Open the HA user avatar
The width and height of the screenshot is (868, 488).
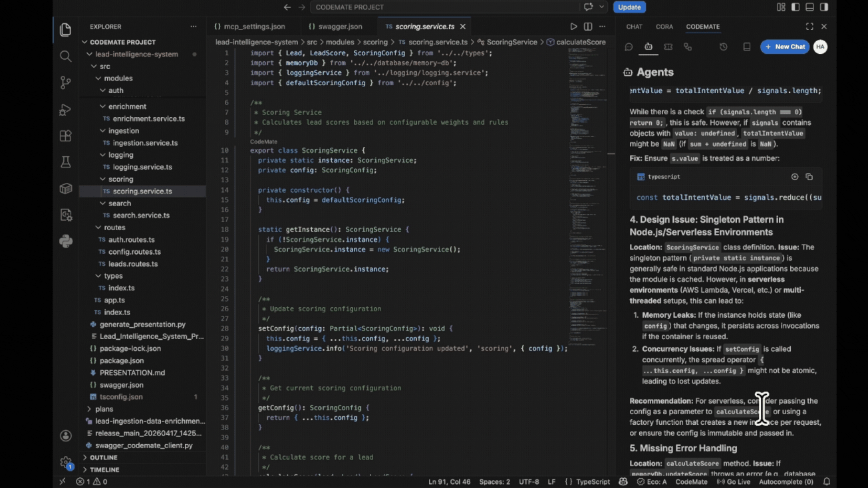click(x=820, y=47)
